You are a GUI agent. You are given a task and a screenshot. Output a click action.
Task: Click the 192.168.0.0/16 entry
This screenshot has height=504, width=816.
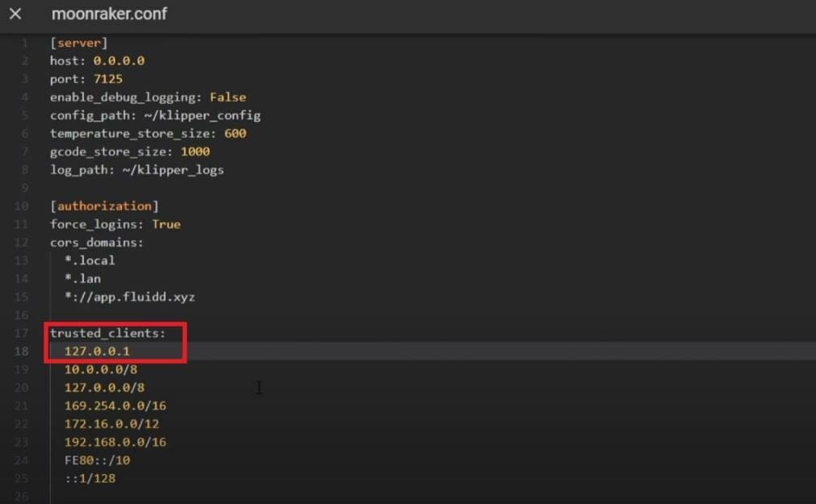click(115, 442)
